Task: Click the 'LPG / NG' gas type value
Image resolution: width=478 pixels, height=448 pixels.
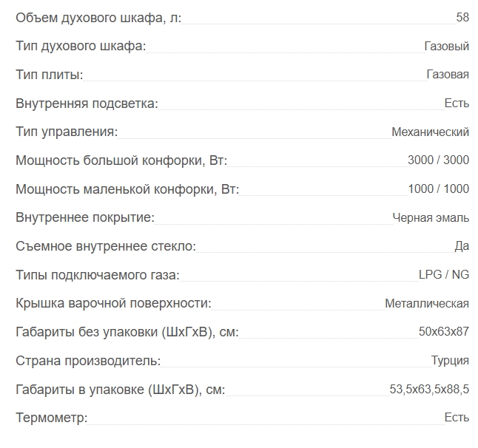Action: (444, 275)
